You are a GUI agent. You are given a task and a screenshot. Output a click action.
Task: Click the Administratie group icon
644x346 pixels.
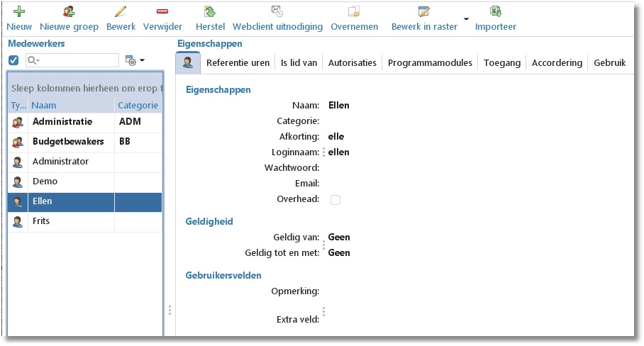18,123
